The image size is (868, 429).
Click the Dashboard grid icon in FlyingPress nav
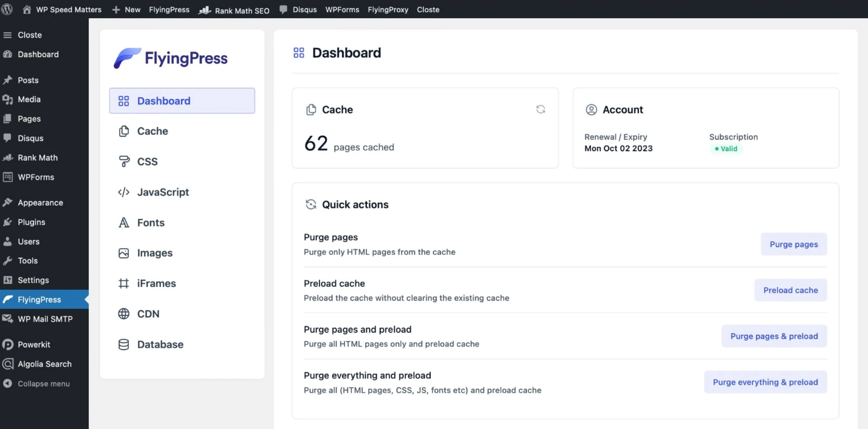[x=124, y=101]
